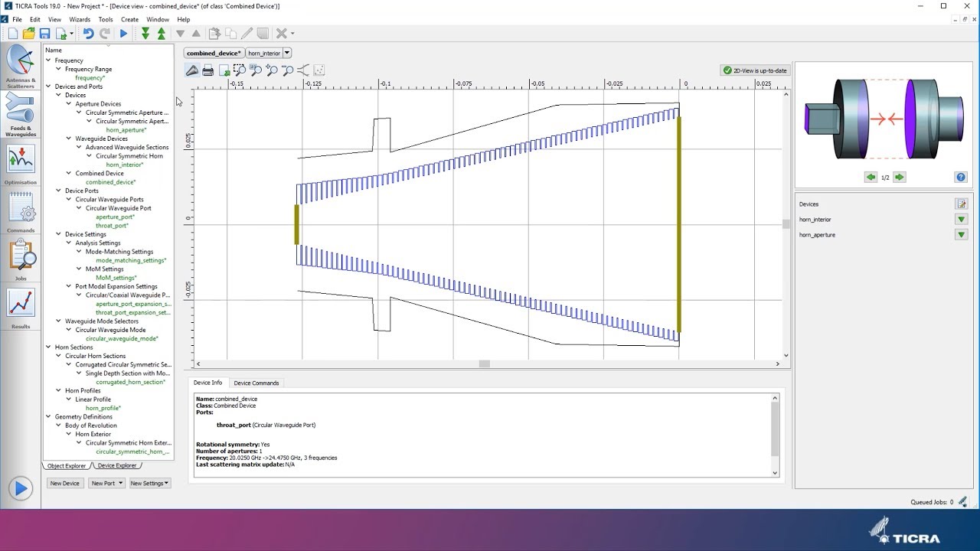
Task: Open Feeds & Waveguides sidebar section
Action: click(21, 115)
